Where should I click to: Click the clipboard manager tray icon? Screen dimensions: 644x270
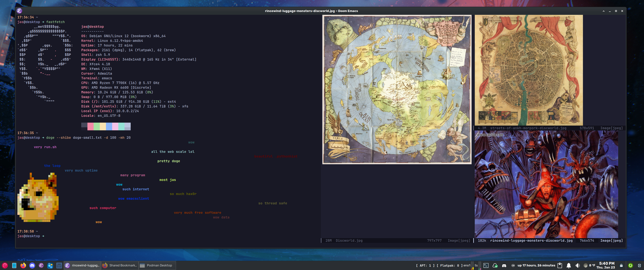pos(560,265)
